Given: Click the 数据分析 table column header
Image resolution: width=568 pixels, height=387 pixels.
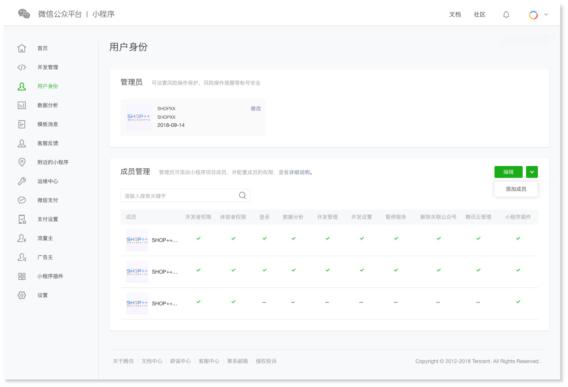Looking at the screenshot, I should coord(293,217).
